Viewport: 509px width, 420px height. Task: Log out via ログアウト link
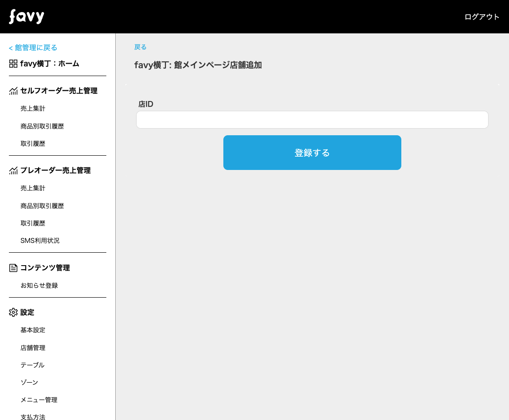tap(482, 17)
